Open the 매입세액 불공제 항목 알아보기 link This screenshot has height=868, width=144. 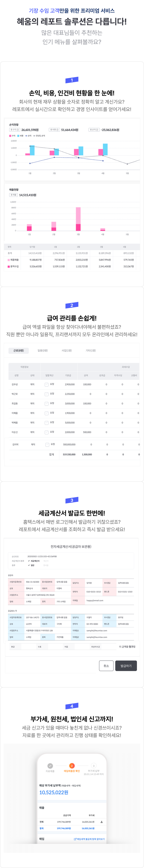pyautogui.click(x=89, y=839)
